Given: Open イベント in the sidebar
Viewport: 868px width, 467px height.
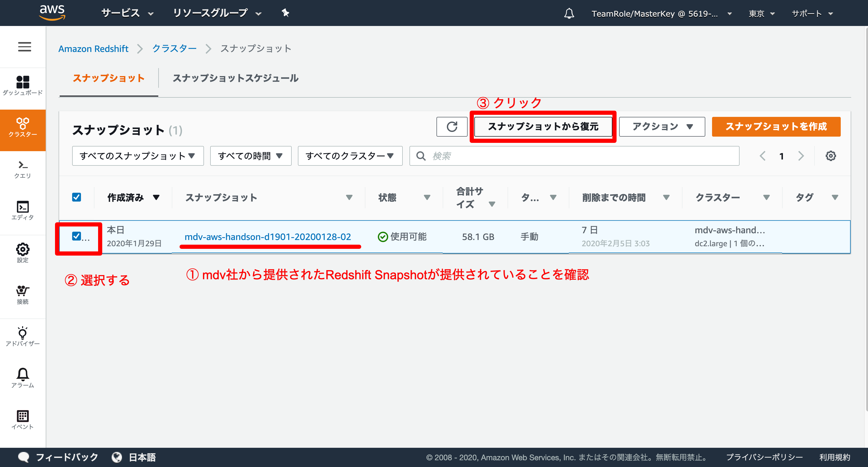Looking at the screenshot, I should point(23,419).
